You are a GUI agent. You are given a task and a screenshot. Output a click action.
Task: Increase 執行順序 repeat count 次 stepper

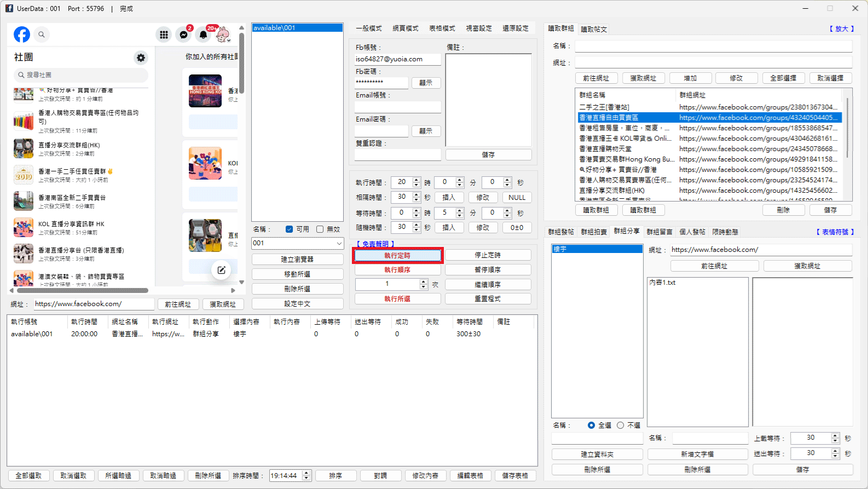click(423, 281)
